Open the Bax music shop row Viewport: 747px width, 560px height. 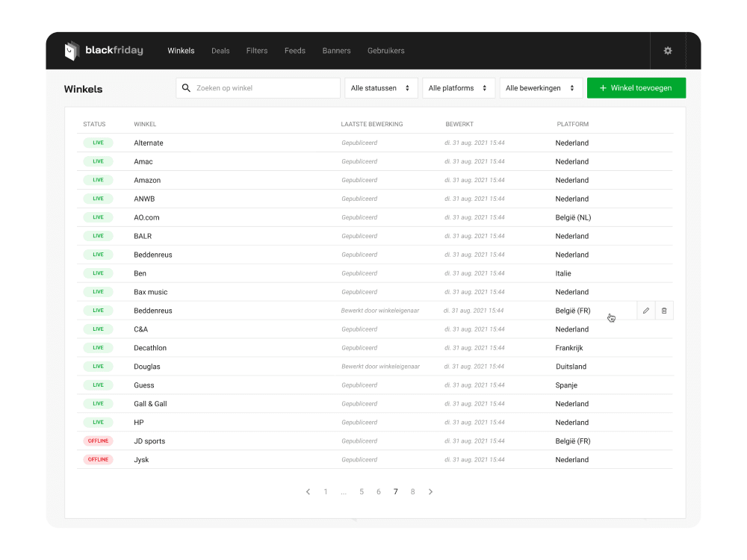coord(375,292)
